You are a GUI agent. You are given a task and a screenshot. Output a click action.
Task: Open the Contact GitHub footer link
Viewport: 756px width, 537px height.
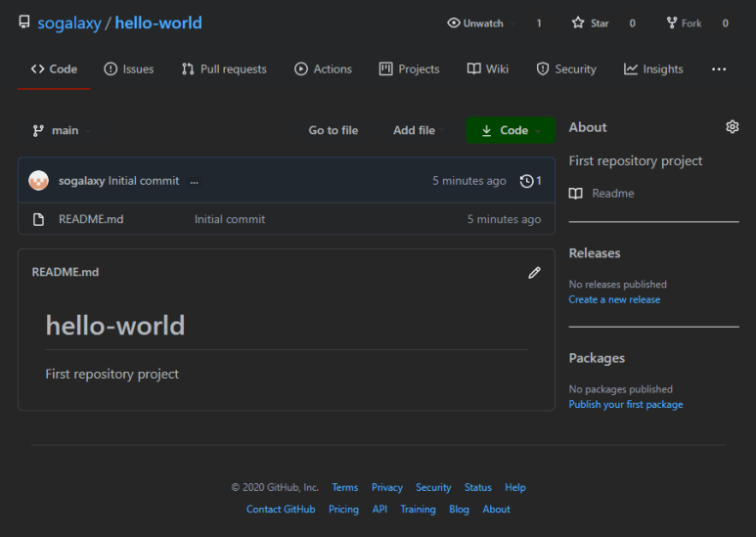pyautogui.click(x=281, y=509)
